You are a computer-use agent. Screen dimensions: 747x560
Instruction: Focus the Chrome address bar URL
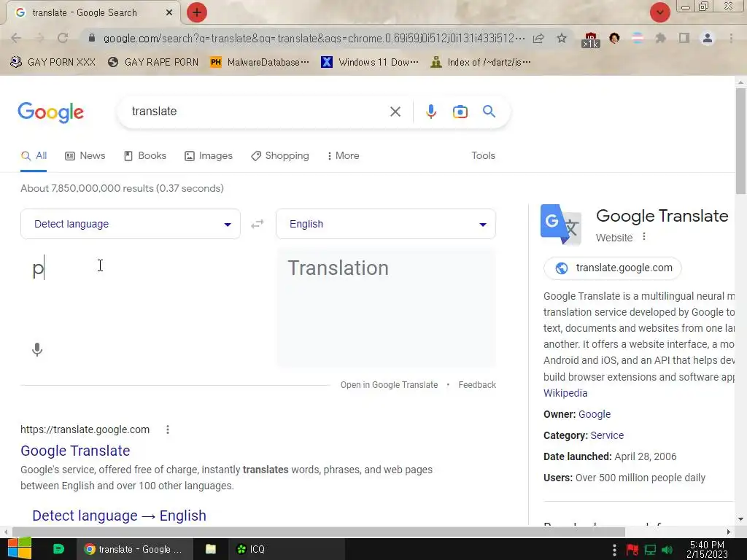tap(314, 38)
